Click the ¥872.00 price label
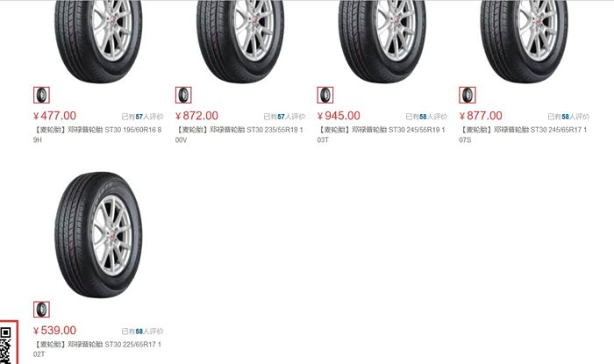Viewport: 614px width, 364px height. [x=196, y=116]
